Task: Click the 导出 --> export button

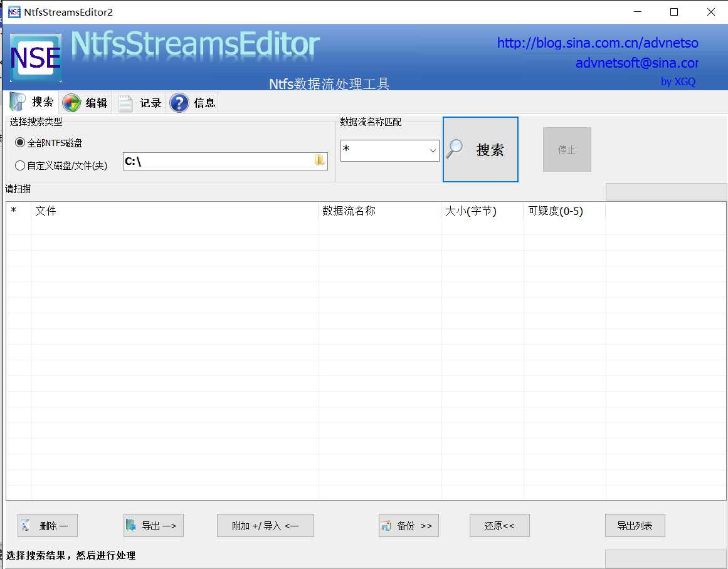Action: [153, 525]
